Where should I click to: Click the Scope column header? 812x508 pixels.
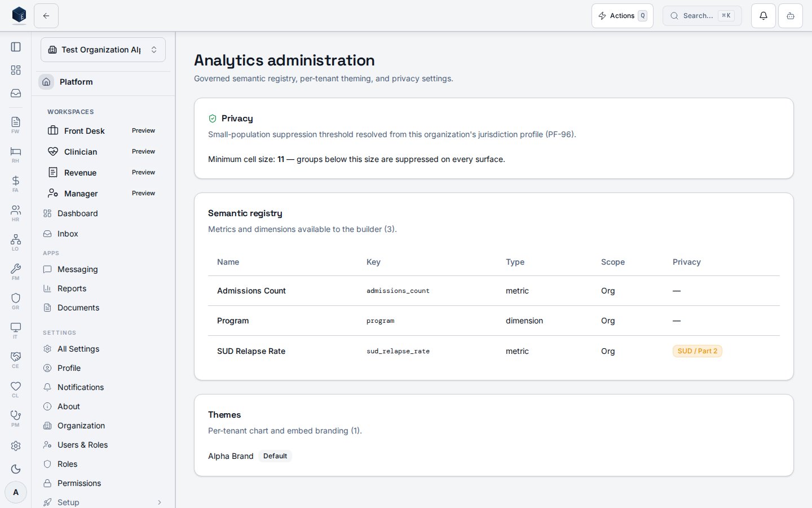pyautogui.click(x=613, y=262)
